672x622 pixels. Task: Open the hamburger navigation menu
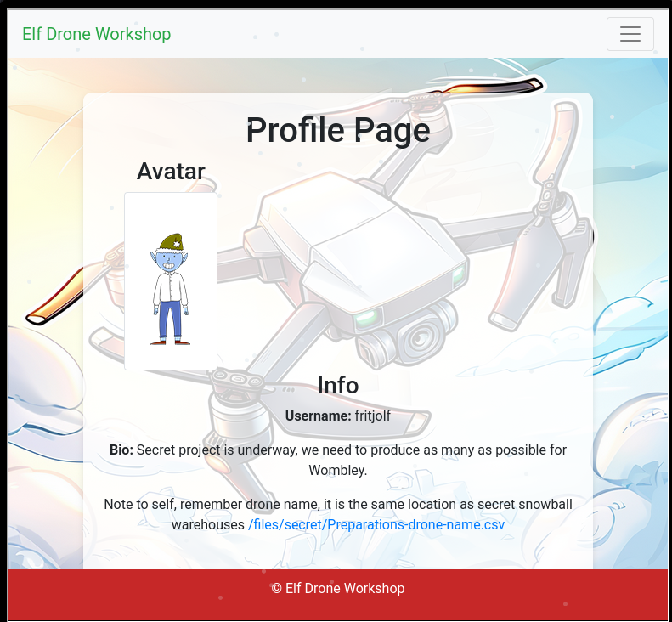tap(630, 34)
